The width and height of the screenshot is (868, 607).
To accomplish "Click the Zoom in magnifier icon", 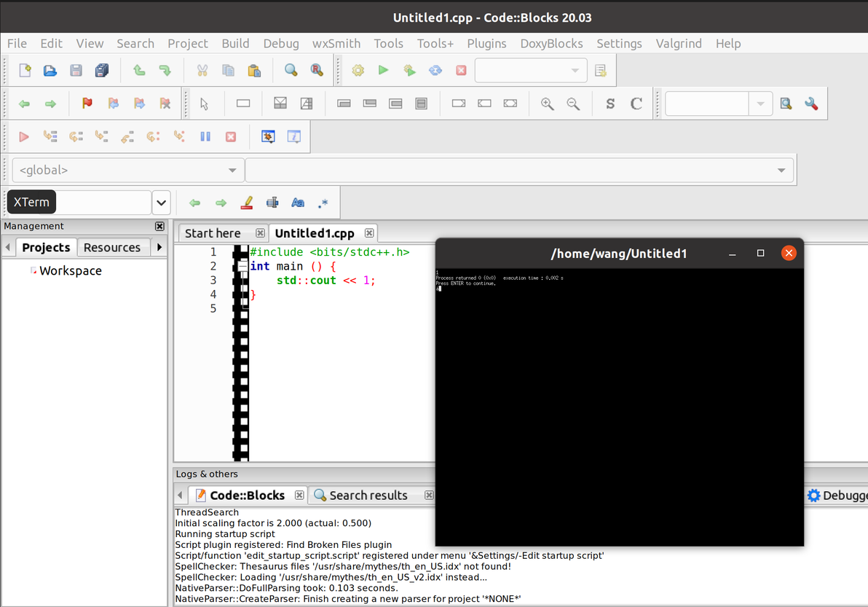I will [x=548, y=103].
